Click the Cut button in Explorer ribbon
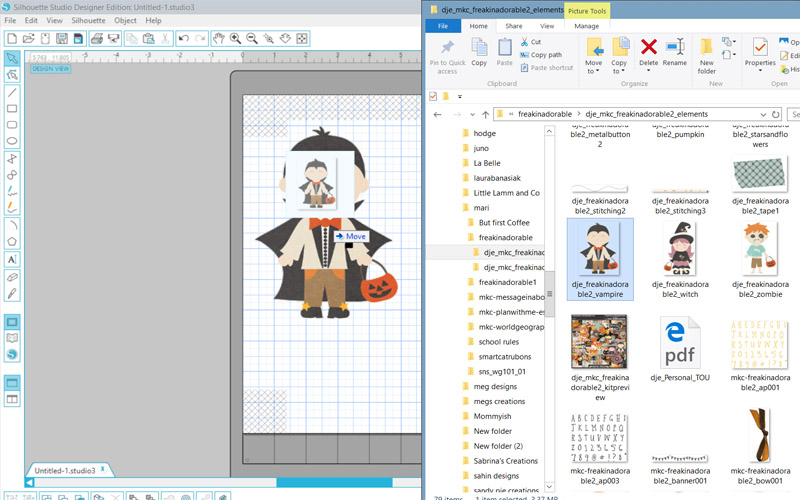Viewport: 800px width, 500px height. coord(531,42)
